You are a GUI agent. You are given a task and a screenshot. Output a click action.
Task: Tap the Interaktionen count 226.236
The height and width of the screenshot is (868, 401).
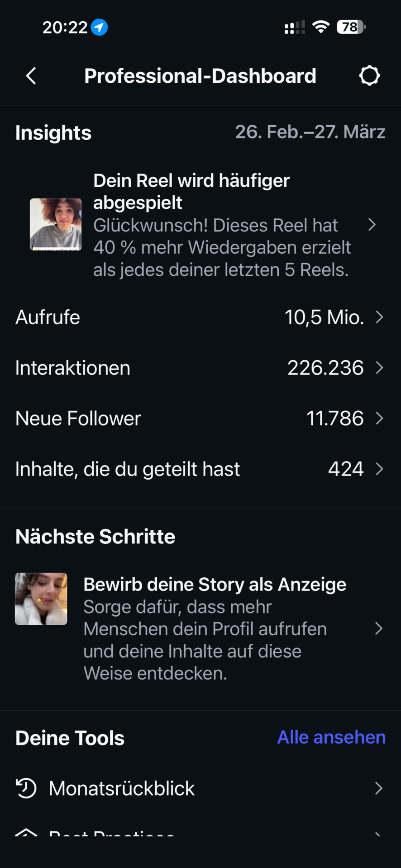point(325,368)
